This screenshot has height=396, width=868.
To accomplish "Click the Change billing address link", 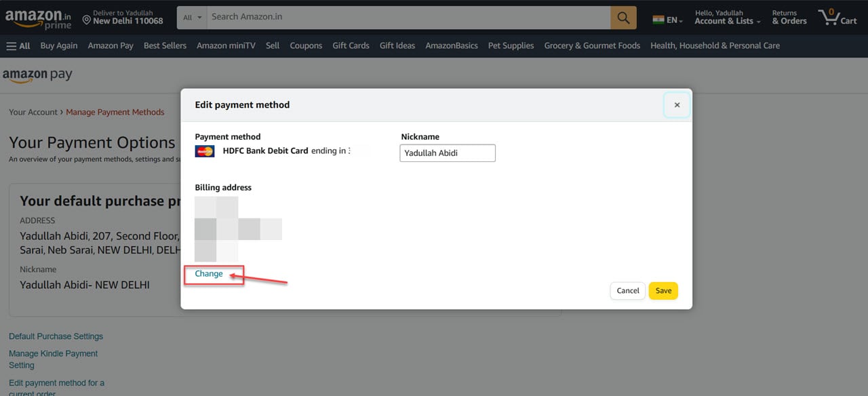I will pos(208,273).
